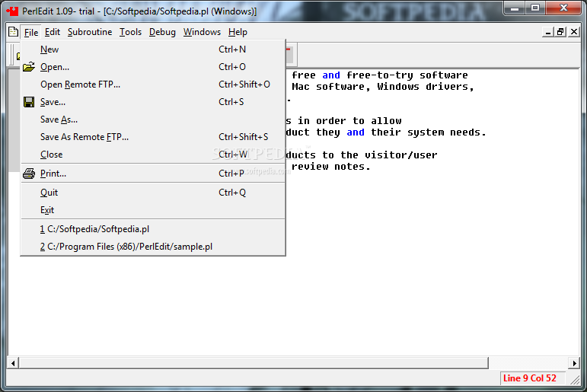Image resolution: width=587 pixels, height=392 pixels.
Task: Select Save As... menu entry
Action: click(x=153, y=120)
